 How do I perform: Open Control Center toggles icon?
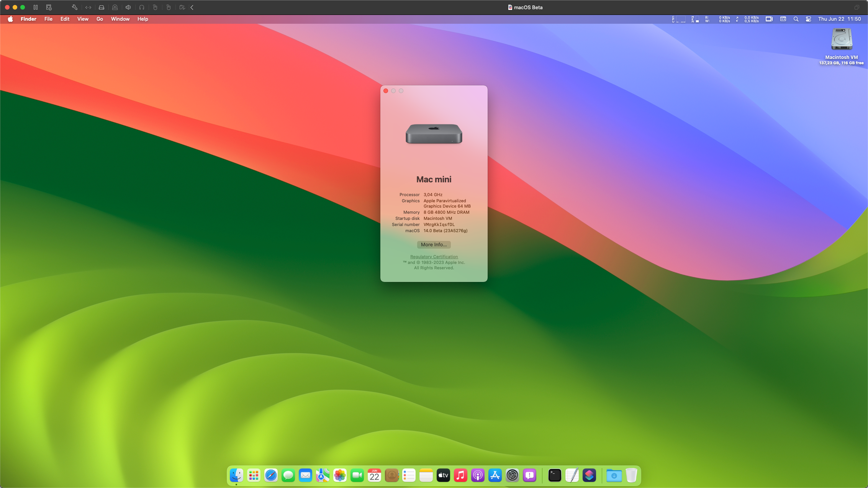tap(809, 19)
